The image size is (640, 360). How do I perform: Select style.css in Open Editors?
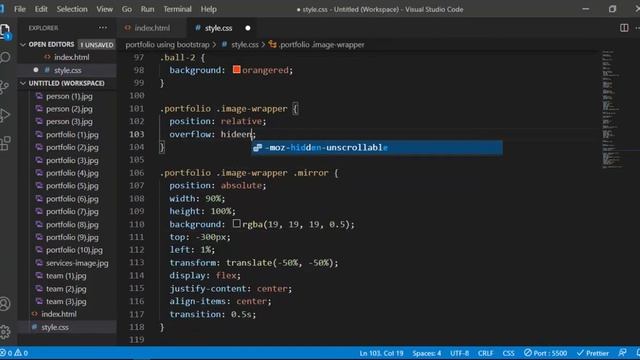point(67,70)
